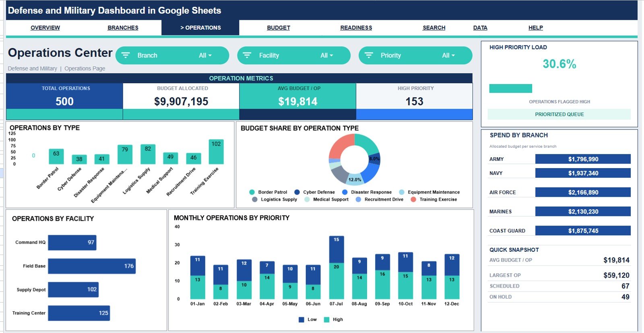Click the Medical Support legend swatch
644x333 pixels.
307,199
